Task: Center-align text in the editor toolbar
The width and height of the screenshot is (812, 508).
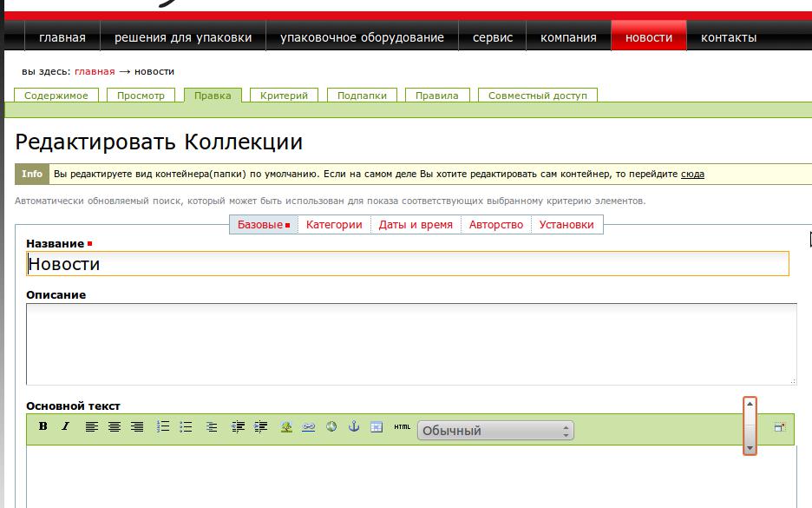Action: click(114, 426)
